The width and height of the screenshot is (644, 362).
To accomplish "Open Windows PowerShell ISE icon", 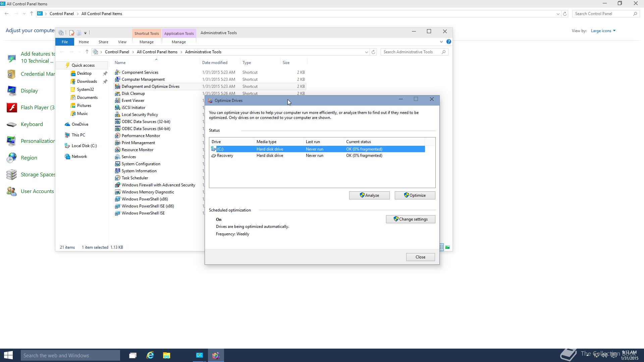I will (x=117, y=213).
